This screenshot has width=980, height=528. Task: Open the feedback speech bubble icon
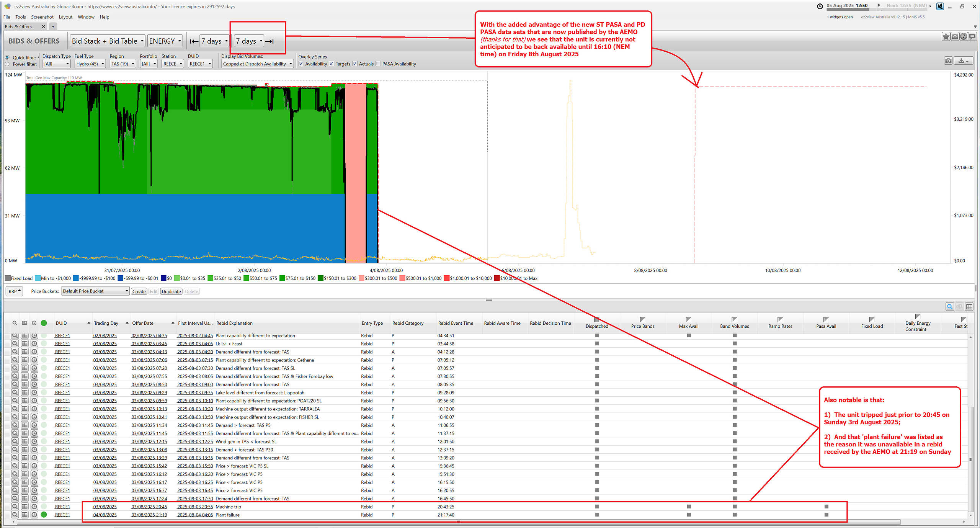click(972, 36)
